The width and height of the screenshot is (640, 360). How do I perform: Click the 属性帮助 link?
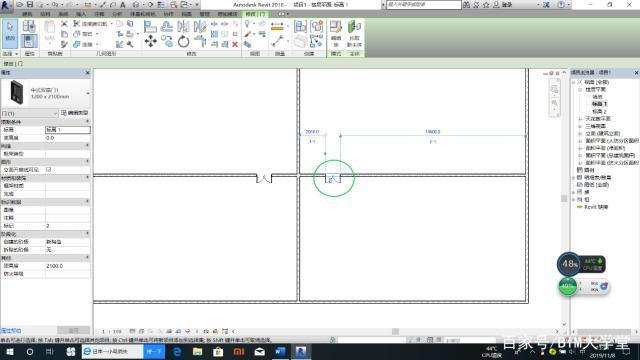click(x=11, y=331)
